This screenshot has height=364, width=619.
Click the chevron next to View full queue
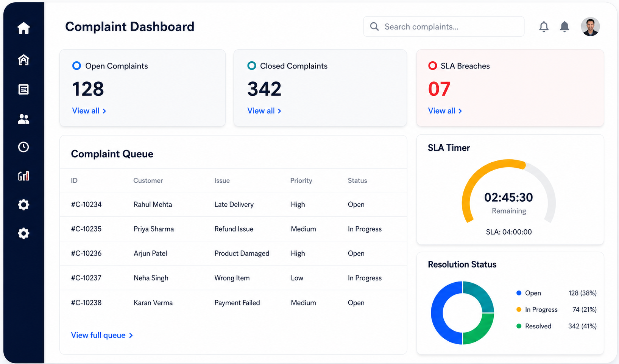point(131,335)
